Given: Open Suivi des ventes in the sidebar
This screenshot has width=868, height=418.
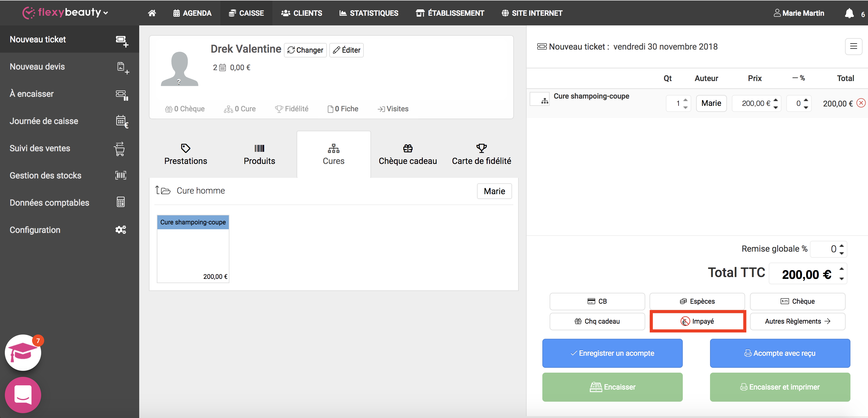Looking at the screenshot, I should (x=69, y=148).
